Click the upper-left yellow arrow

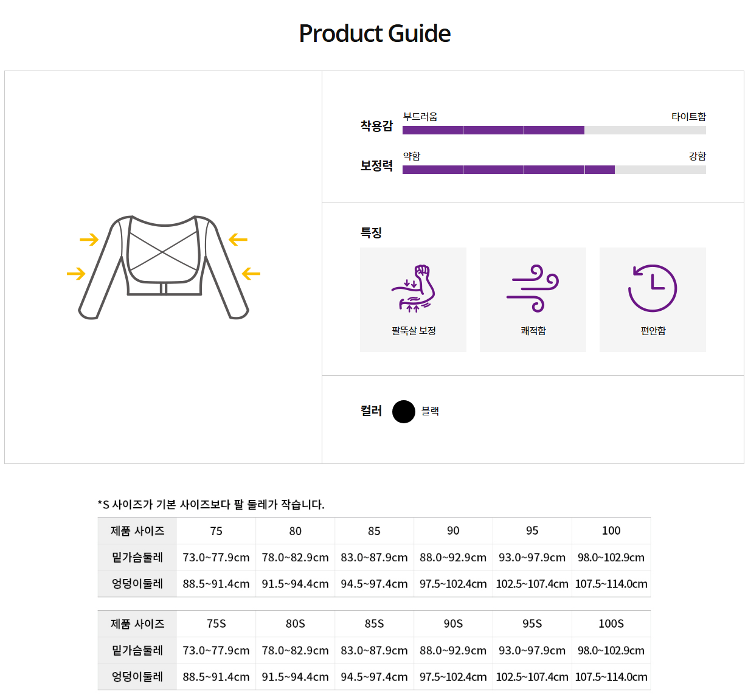pos(89,240)
